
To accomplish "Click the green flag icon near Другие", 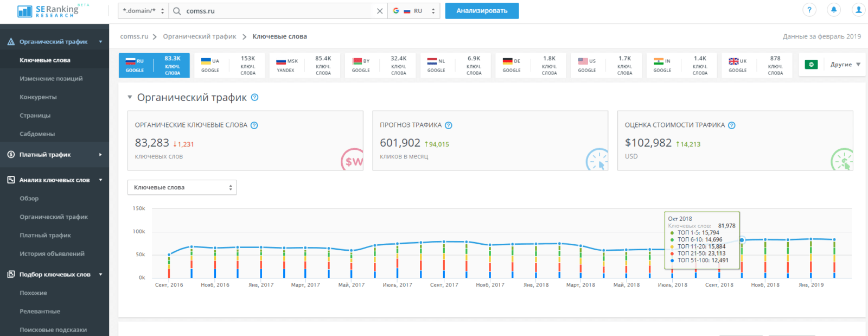I will coord(811,65).
